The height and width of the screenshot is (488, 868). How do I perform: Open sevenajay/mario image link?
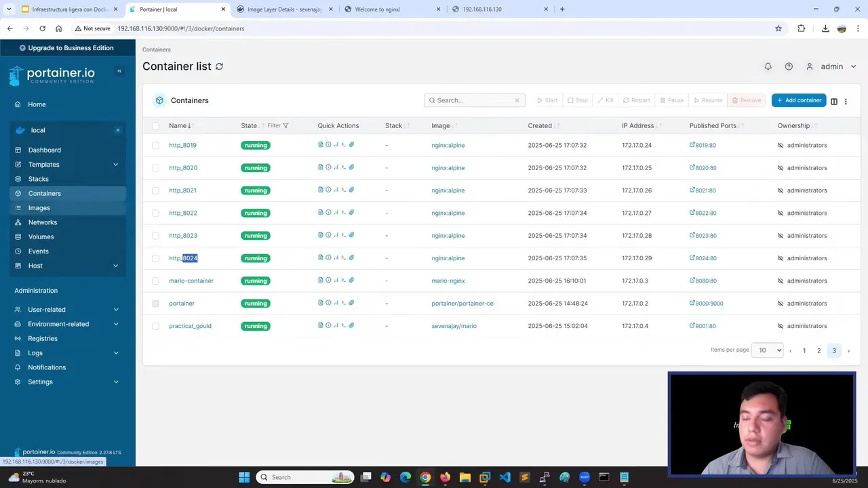(454, 326)
